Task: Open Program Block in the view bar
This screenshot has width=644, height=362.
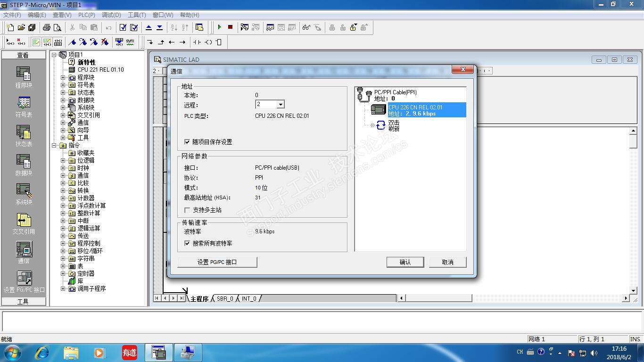Action: tap(24, 78)
